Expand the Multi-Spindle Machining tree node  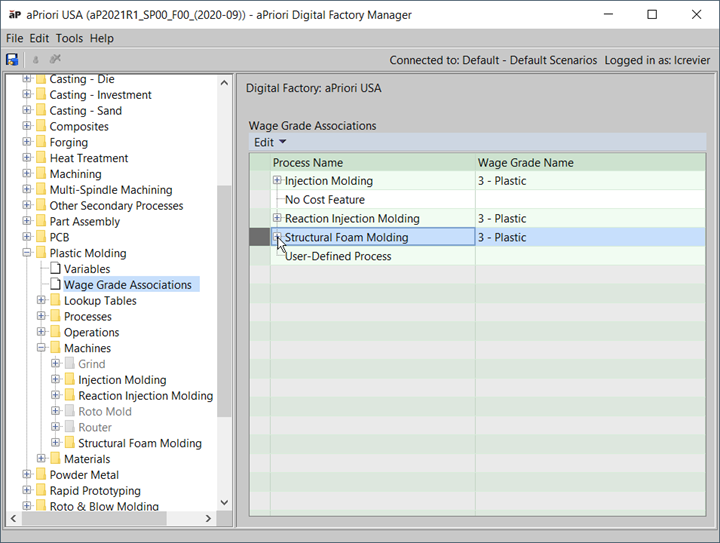(27, 189)
